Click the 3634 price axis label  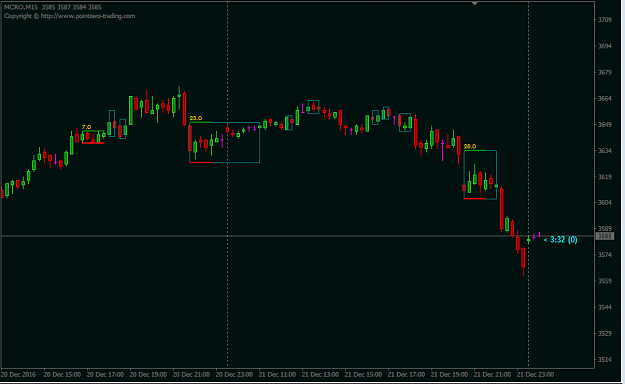tap(605, 150)
